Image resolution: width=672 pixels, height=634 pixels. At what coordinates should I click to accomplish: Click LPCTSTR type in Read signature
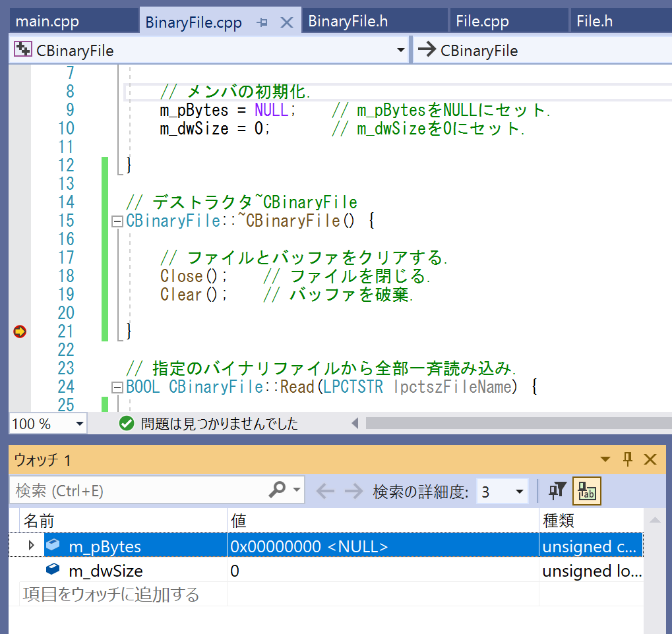[353, 386]
